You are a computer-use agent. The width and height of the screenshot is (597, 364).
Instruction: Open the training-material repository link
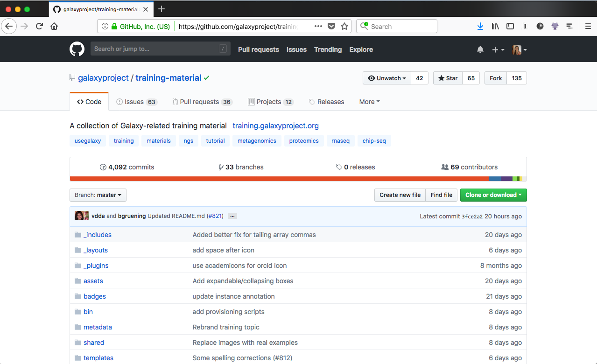tap(169, 78)
